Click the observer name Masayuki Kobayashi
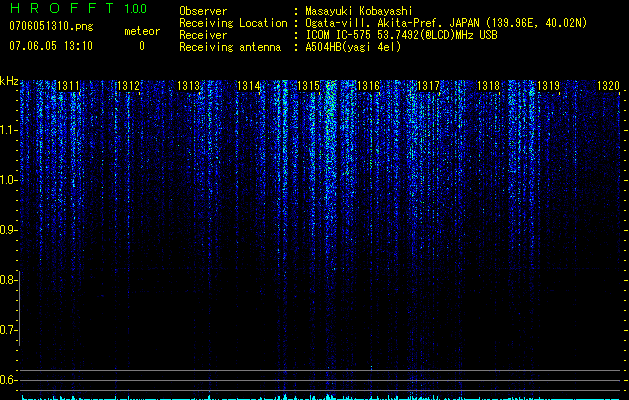This screenshot has width=629, height=400. pos(359,11)
